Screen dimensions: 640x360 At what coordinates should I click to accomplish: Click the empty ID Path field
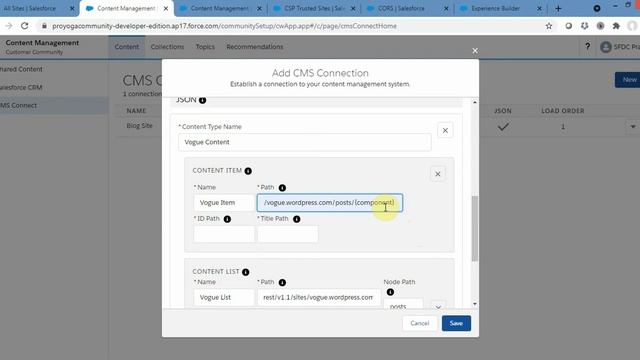point(224,234)
